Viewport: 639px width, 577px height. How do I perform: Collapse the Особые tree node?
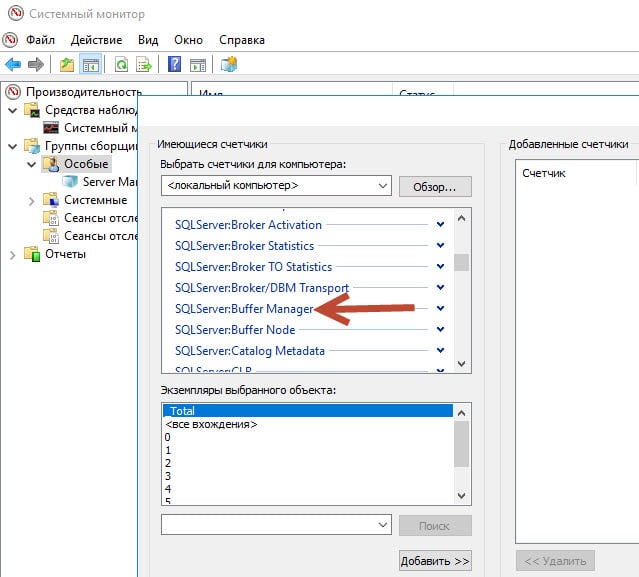[x=31, y=164]
